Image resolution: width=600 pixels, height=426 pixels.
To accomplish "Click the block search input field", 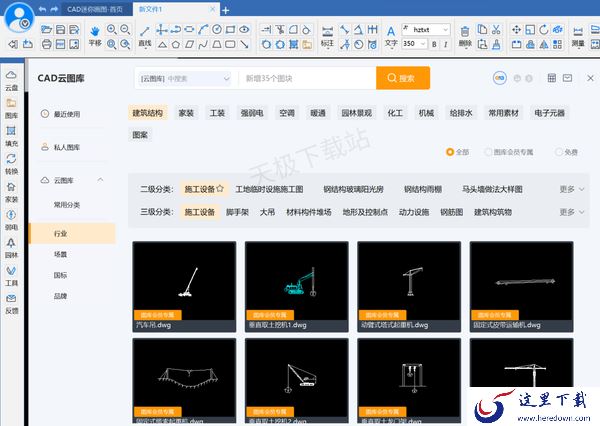I will click(308, 78).
